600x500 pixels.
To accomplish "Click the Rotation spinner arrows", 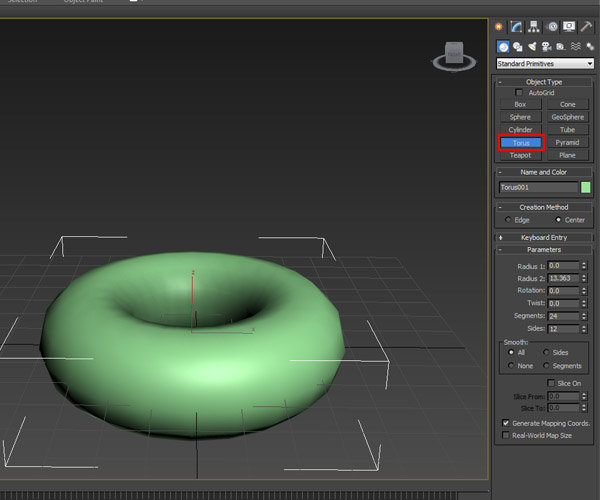I will pos(584,291).
